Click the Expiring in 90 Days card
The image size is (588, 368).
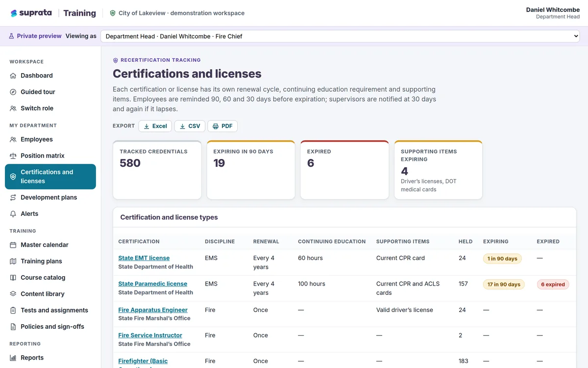point(251,170)
